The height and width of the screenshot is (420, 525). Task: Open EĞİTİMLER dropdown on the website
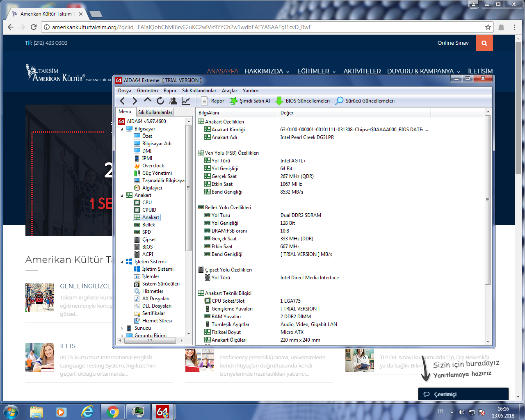(x=317, y=71)
